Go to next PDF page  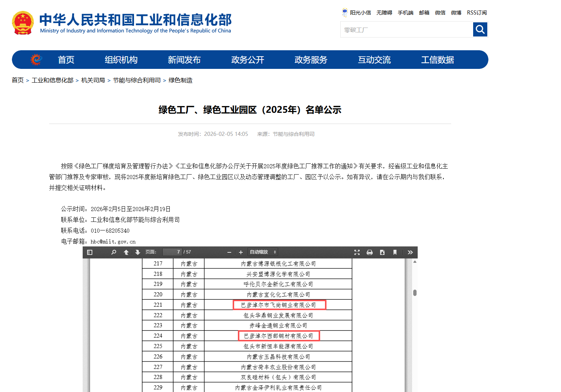(138, 252)
